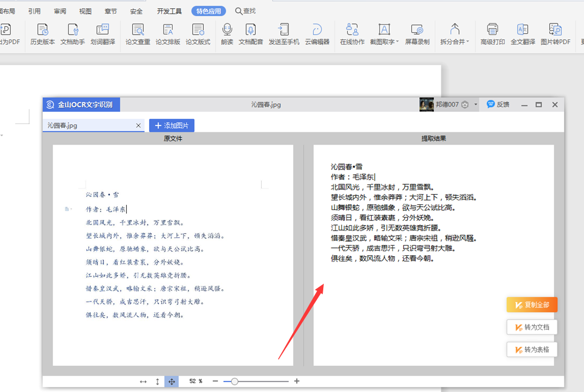
Task: Click 复制全部 to copy all results
Action: click(531, 304)
